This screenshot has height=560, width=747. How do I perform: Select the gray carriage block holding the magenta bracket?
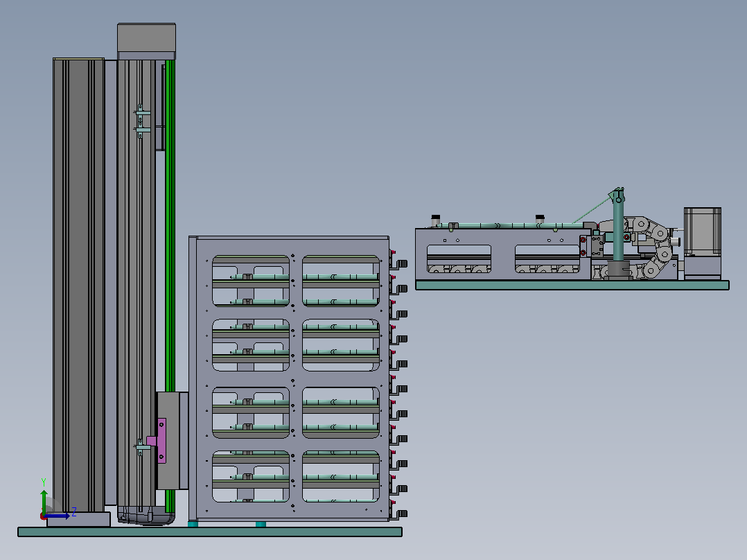(173, 441)
